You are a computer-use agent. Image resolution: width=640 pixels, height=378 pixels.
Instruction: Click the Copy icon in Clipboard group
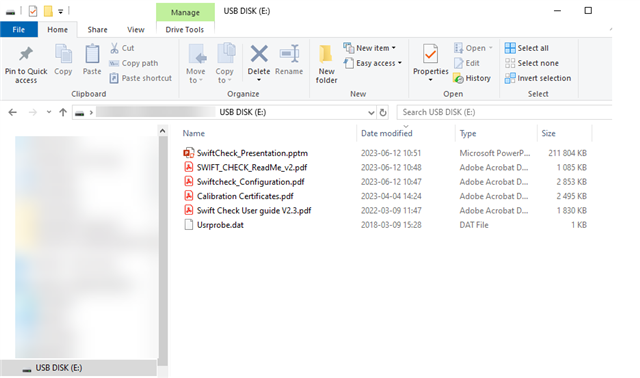(63, 54)
